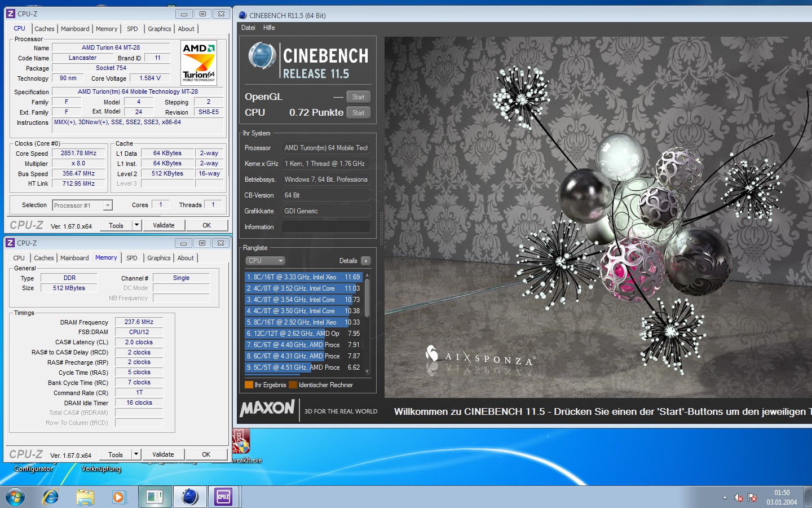Click the Grafikkarte GDI Generic field
Image resolution: width=812 pixels, height=508 pixels.
point(326,211)
